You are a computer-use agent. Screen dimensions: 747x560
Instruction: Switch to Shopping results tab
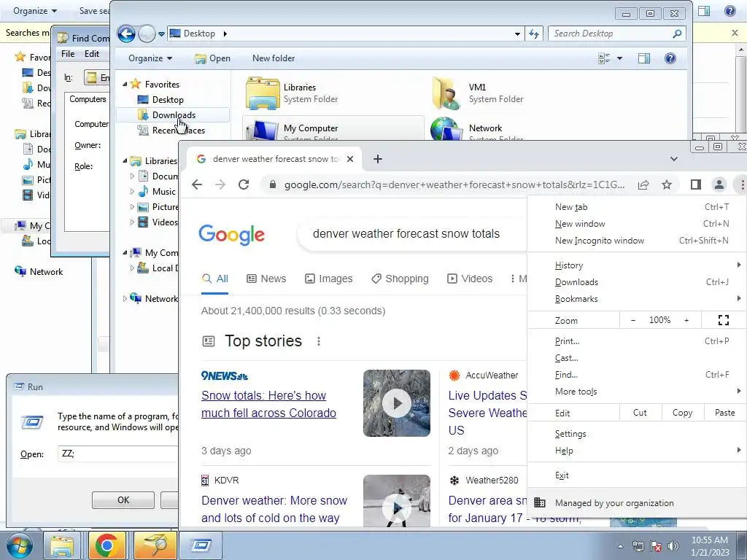[x=400, y=279]
